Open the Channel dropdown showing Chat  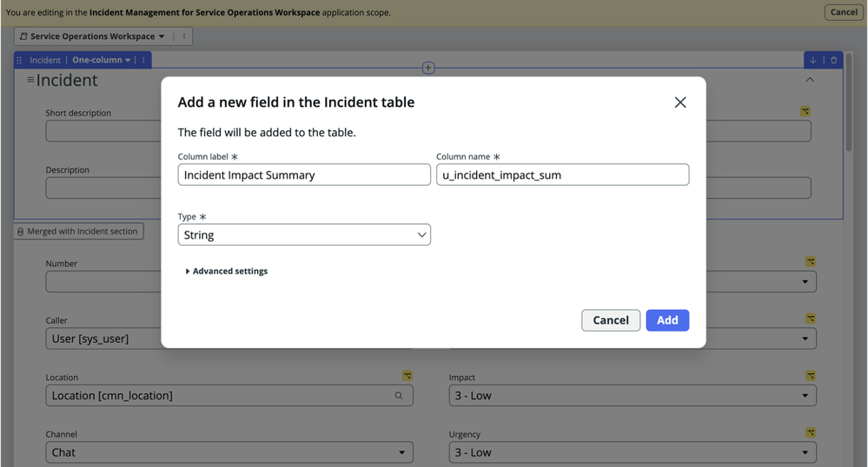[229, 452]
